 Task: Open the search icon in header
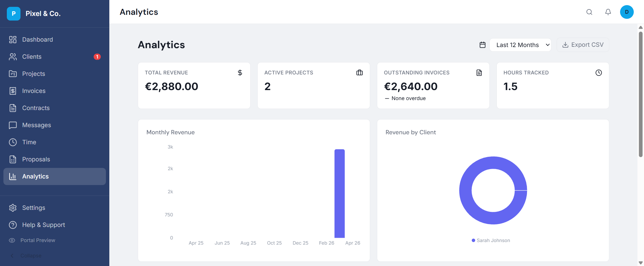589,12
